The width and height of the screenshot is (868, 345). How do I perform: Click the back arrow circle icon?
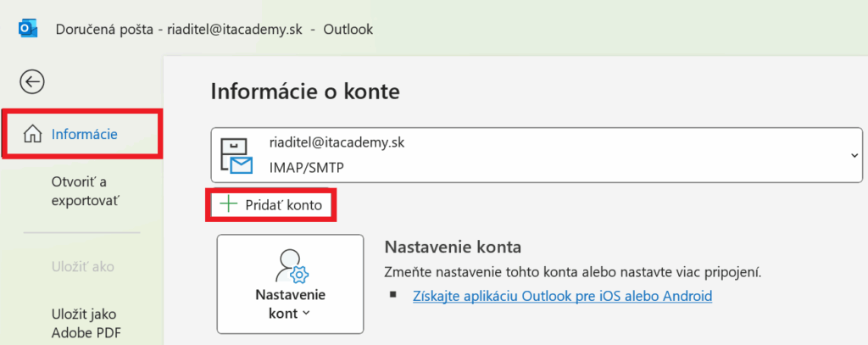click(32, 82)
